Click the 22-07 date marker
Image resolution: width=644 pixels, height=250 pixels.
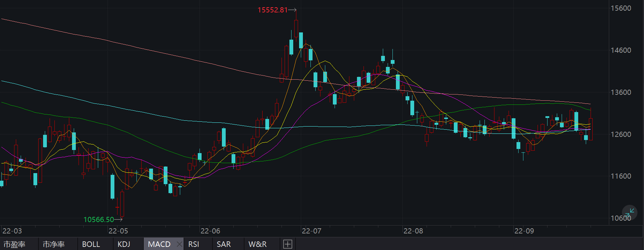coord(311,231)
